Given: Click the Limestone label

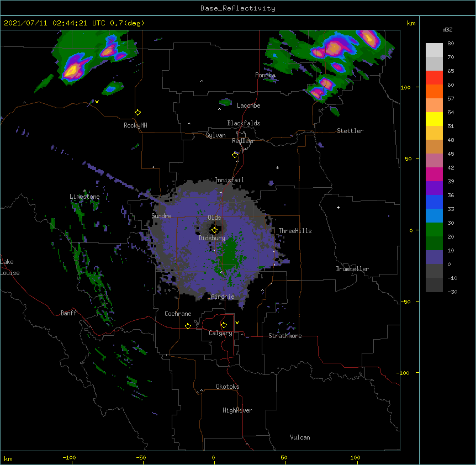Looking at the screenshot, I should tap(84, 197).
